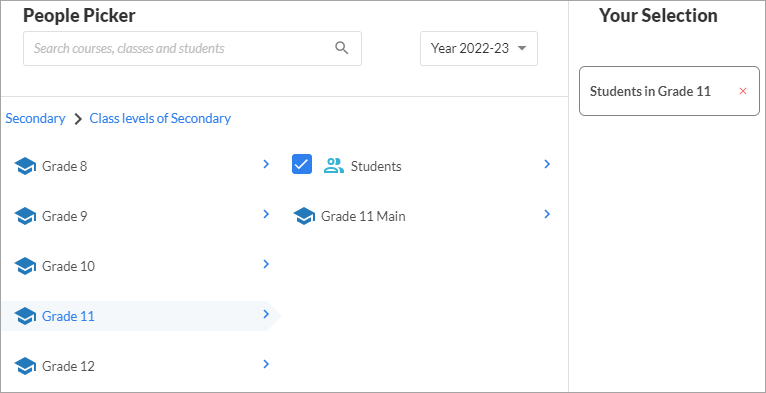The height and width of the screenshot is (393, 766).
Task: Open Class levels of Secondary breadcrumb
Action: click(x=160, y=118)
